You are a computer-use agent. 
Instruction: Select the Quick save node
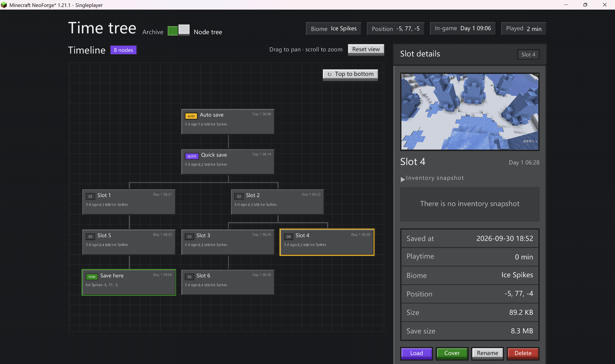228,162
